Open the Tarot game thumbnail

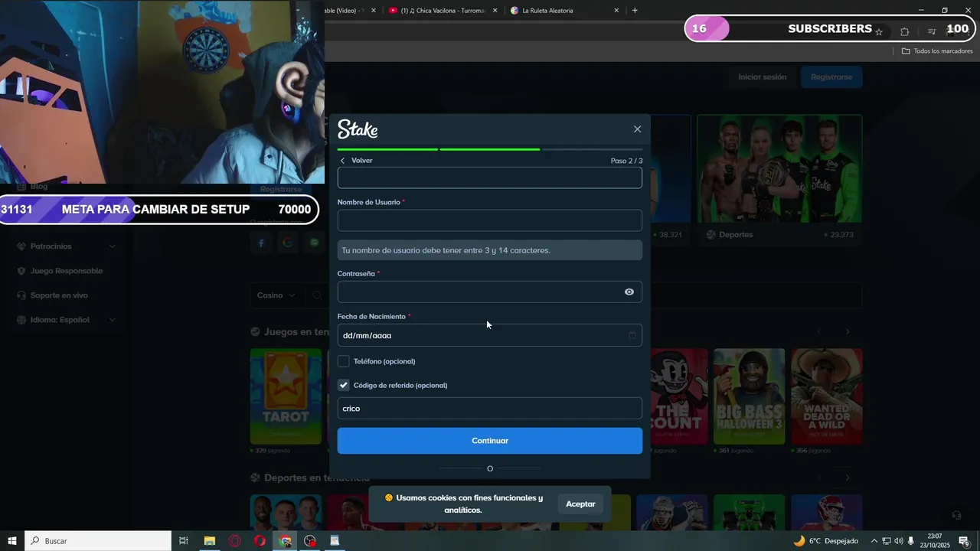(286, 396)
